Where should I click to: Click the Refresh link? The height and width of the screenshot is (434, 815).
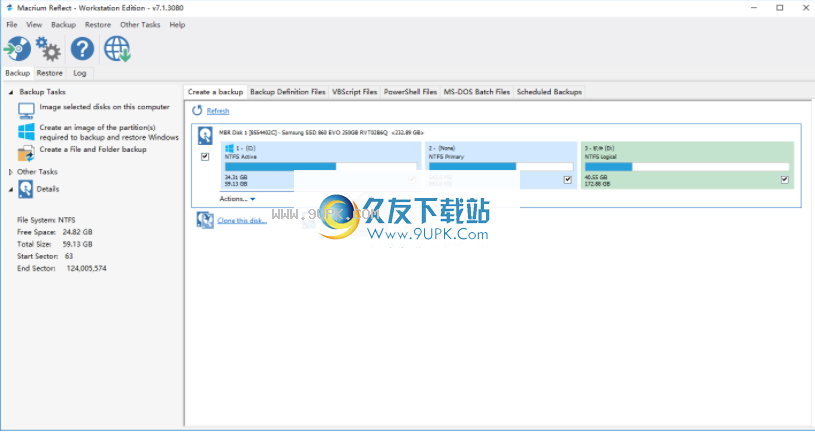218,111
